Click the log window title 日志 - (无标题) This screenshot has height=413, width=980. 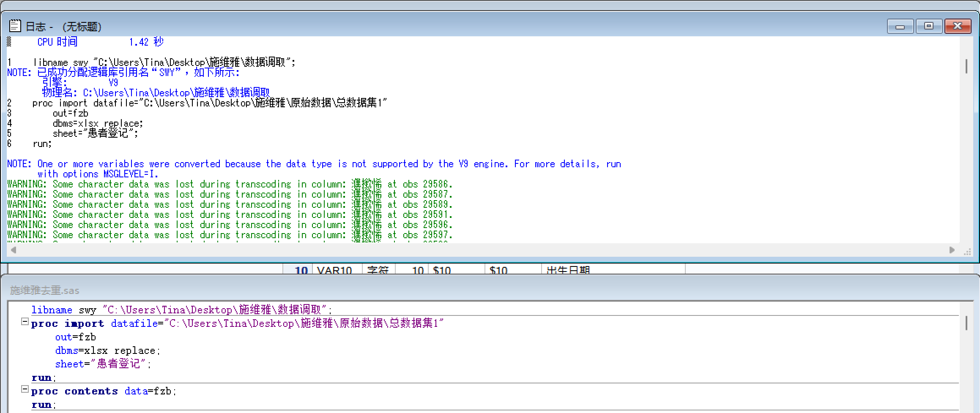pyautogui.click(x=63, y=27)
